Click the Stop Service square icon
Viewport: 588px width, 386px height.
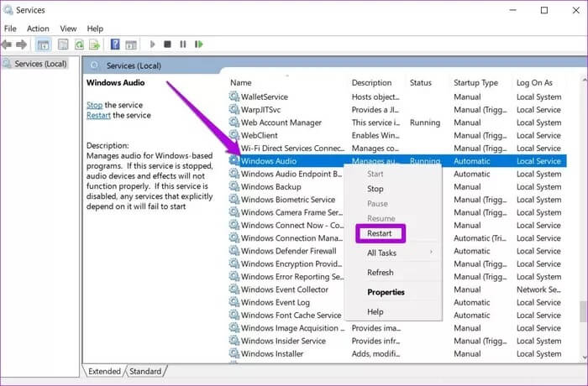(167, 44)
